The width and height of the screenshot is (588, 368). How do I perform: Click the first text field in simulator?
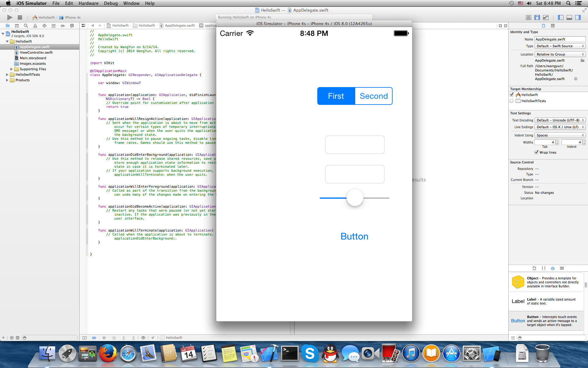[x=355, y=145]
